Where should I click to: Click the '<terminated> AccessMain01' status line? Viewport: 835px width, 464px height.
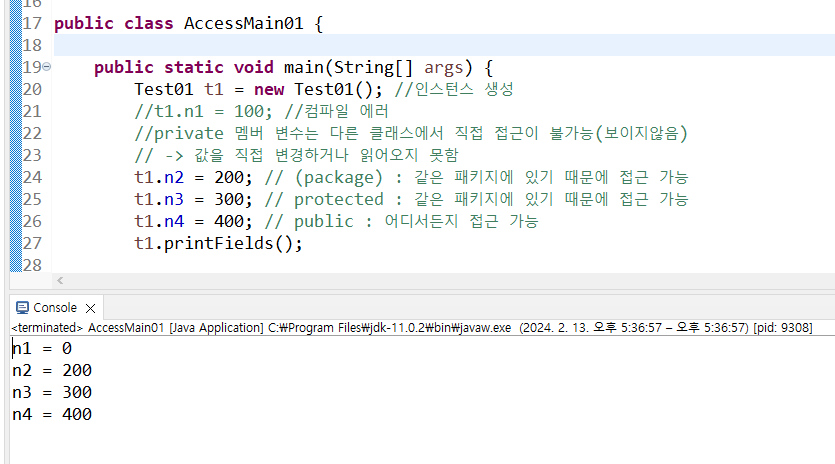(412, 328)
